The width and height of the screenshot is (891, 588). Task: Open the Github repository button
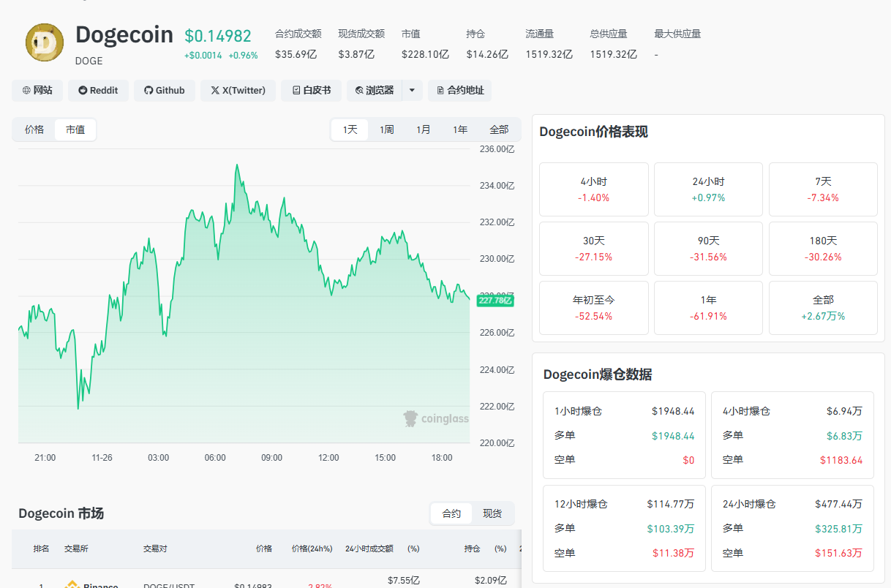coord(165,91)
